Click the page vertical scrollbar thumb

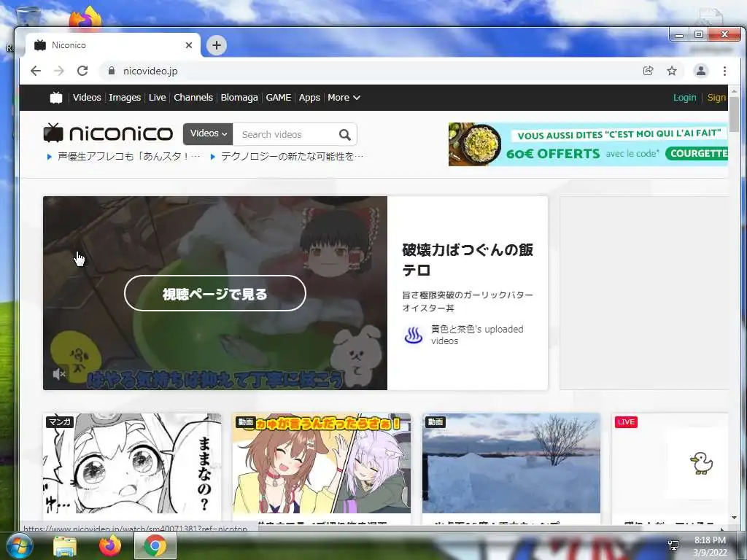pyautogui.click(x=734, y=114)
